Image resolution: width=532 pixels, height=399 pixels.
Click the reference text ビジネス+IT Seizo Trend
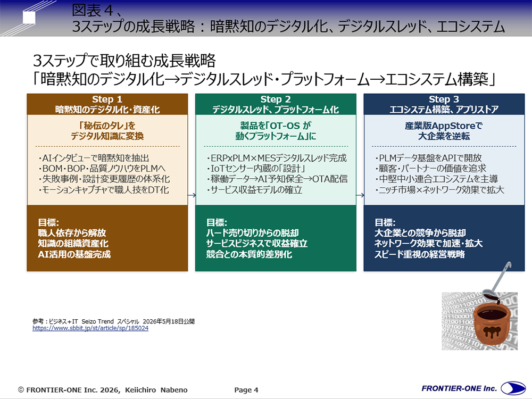(x=81, y=321)
